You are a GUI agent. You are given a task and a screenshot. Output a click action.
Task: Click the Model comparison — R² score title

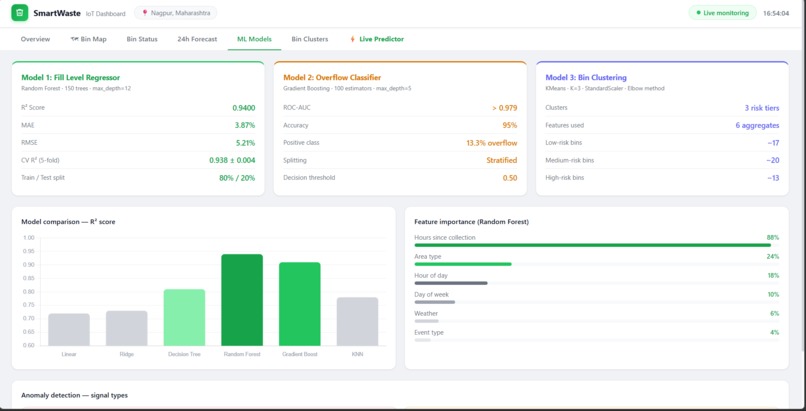(x=68, y=222)
